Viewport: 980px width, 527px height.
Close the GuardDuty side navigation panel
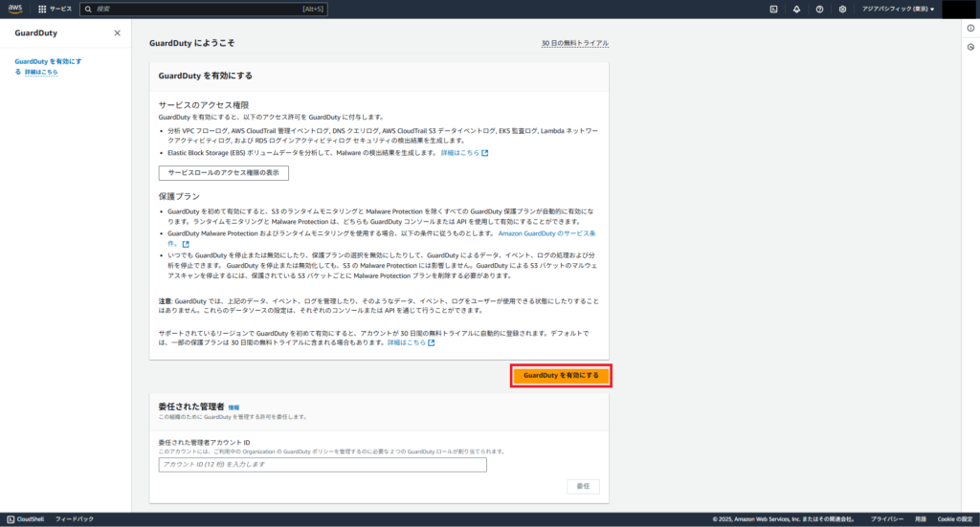(117, 33)
